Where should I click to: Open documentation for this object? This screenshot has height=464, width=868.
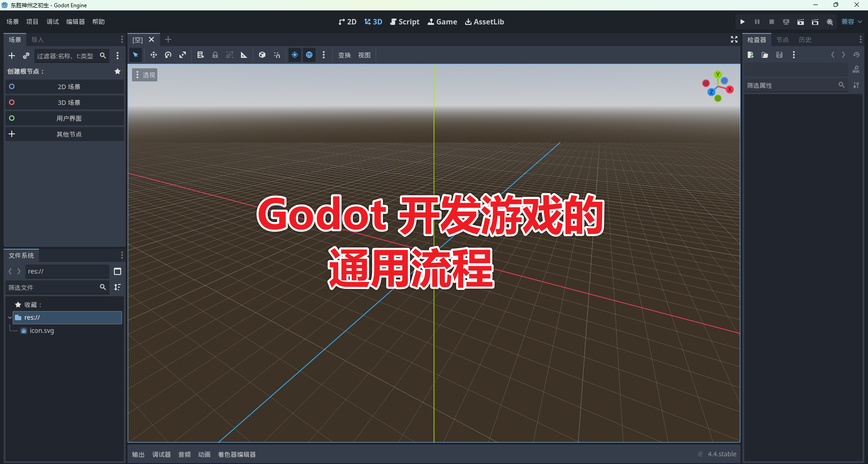pyautogui.click(x=856, y=70)
